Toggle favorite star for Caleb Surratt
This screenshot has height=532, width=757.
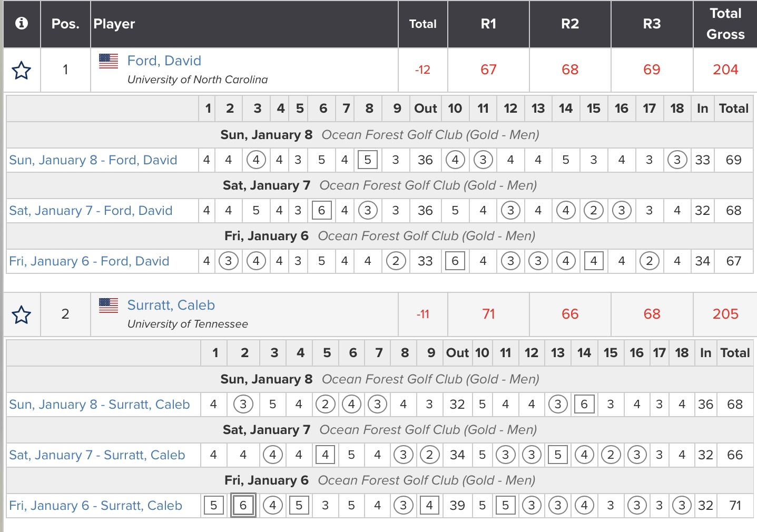coord(22,315)
